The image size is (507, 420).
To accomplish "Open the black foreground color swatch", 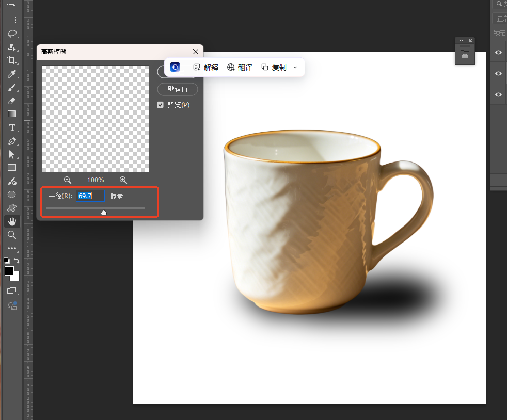I will pyautogui.click(x=9, y=271).
